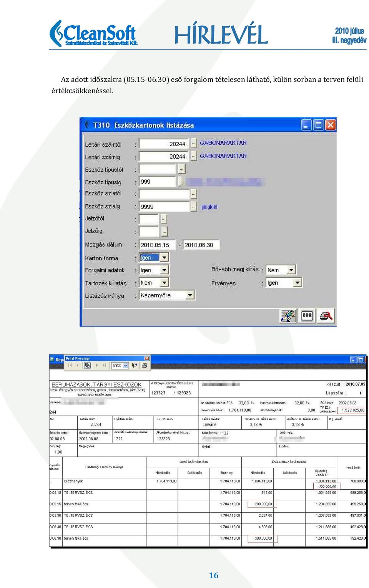The width and height of the screenshot is (369, 588).
Task: Click the empty Eszköz típustól field
Action: [x=158, y=169]
